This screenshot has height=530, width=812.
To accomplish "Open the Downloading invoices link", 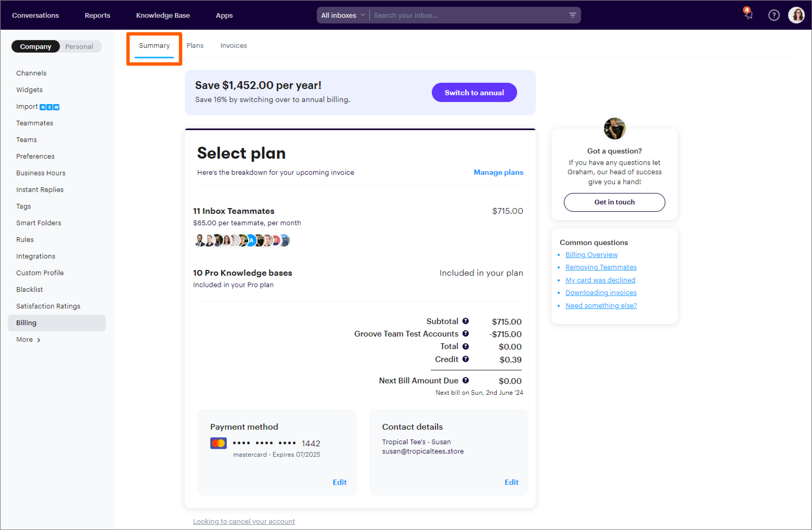I will point(601,292).
